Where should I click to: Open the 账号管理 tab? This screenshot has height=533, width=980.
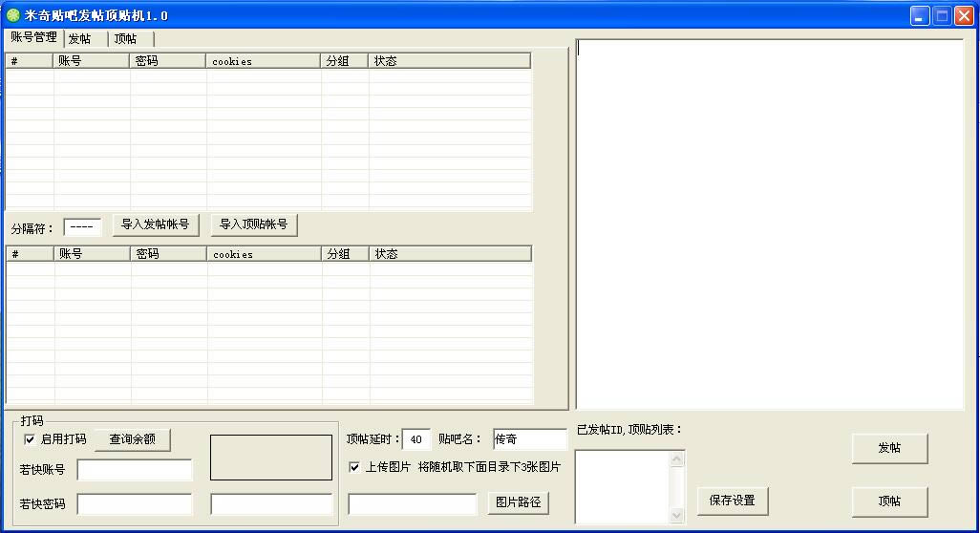pos(34,37)
